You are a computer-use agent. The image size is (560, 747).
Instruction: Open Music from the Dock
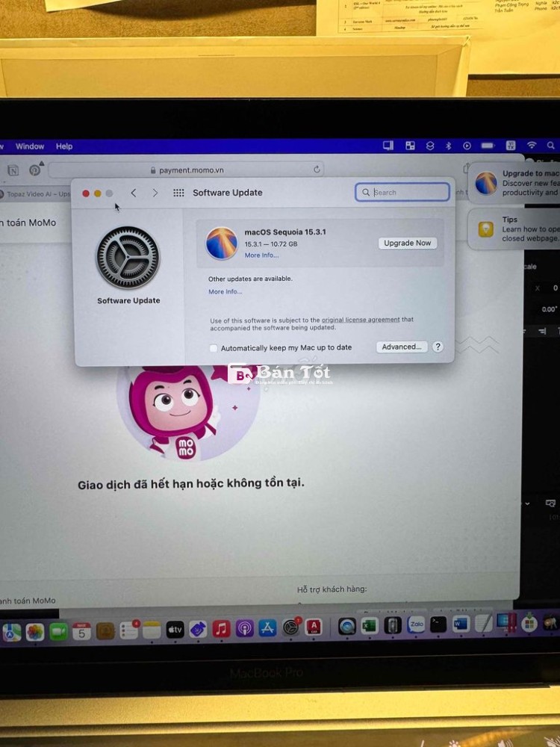pos(221,629)
